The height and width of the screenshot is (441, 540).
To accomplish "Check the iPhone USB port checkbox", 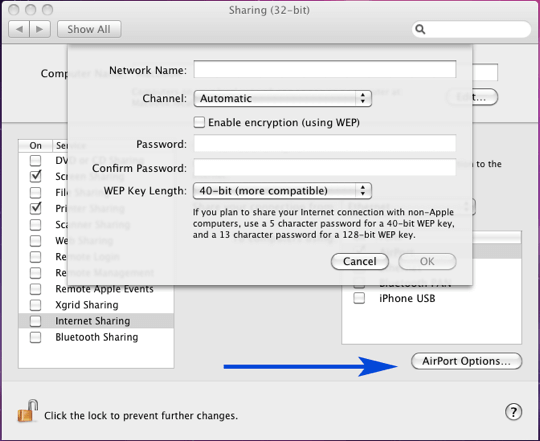I will 359,298.
